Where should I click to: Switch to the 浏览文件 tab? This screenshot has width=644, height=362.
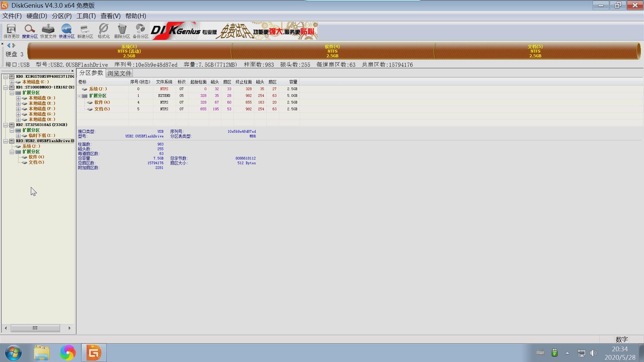click(119, 73)
